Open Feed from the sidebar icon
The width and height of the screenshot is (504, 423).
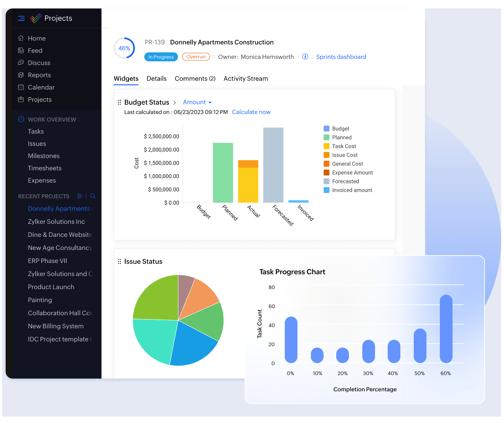pyautogui.click(x=21, y=50)
